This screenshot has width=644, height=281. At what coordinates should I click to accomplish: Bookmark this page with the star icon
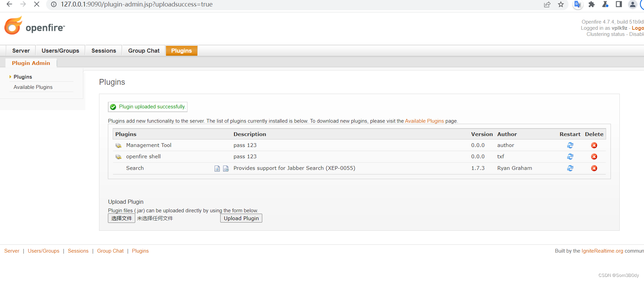(561, 4)
